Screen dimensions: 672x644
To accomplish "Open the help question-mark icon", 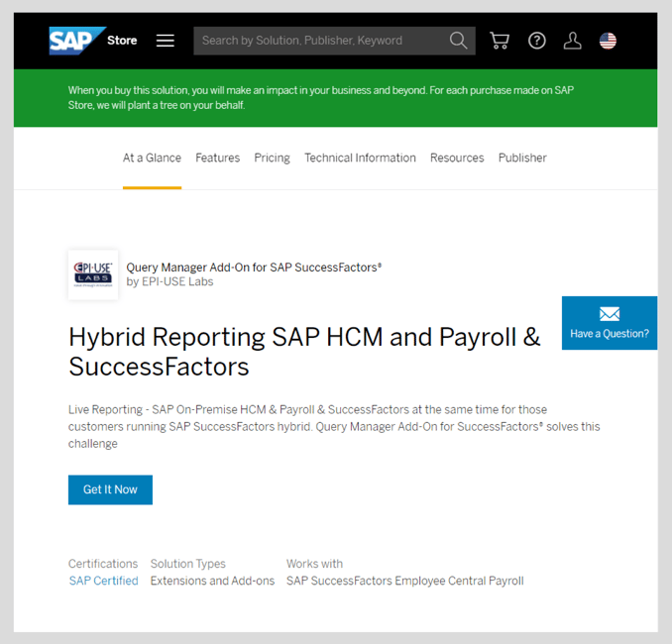I will pyautogui.click(x=536, y=41).
